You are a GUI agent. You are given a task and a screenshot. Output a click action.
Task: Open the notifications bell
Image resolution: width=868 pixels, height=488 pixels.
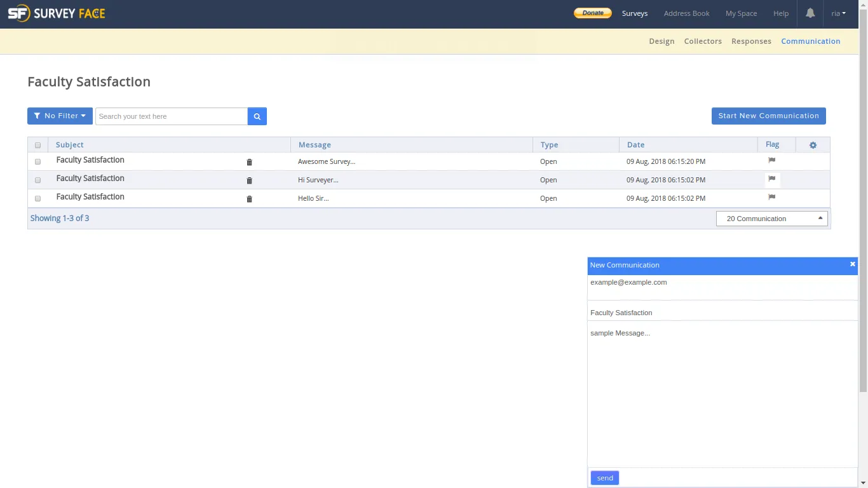point(810,13)
